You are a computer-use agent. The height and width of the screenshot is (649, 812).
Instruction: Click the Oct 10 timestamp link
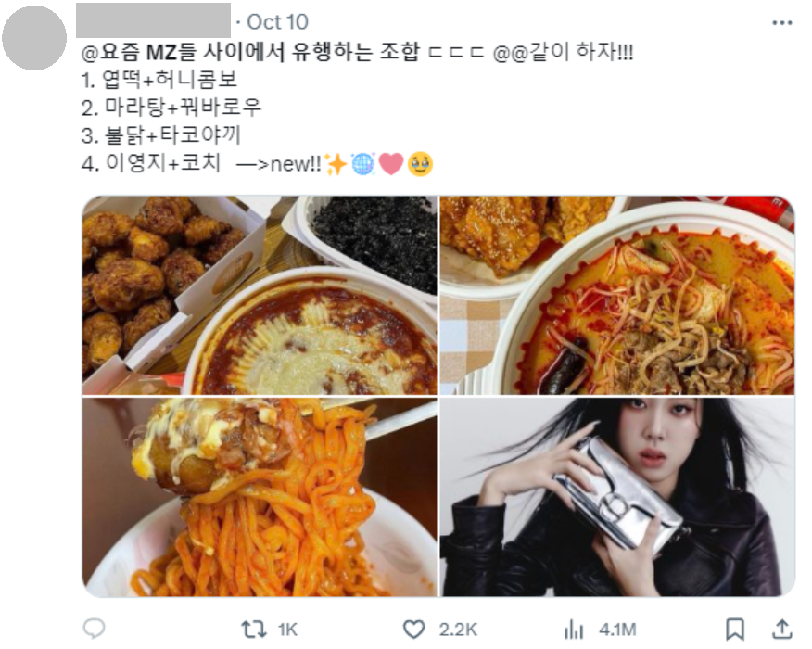277,22
